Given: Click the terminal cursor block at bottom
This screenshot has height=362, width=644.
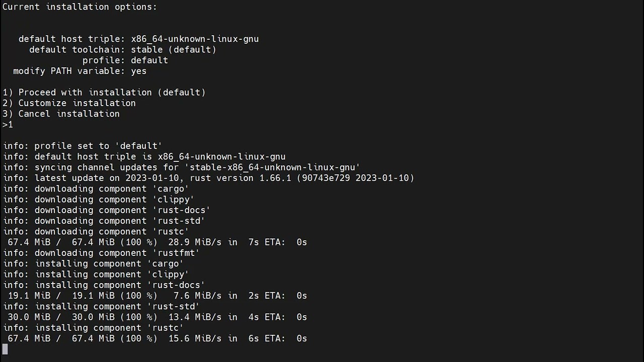Looking at the screenshot, I should pyautogui.click(x=5, y=349).
